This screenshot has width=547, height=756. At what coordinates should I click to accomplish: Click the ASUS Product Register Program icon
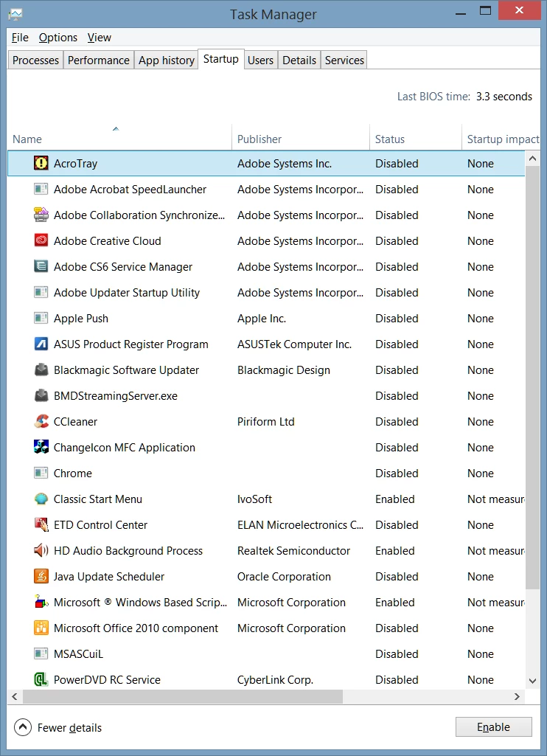pos(41,344)
